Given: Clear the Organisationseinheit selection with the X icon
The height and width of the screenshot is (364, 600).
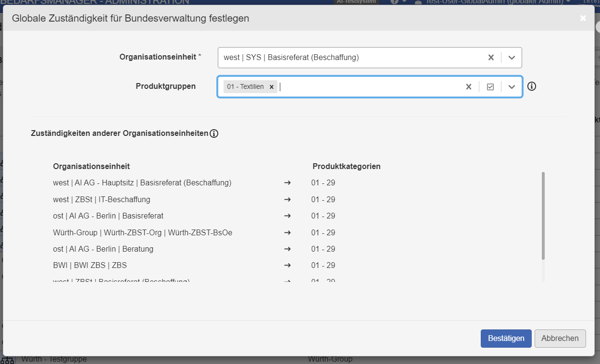Looking at the screenshot, I should coord(491,57).
